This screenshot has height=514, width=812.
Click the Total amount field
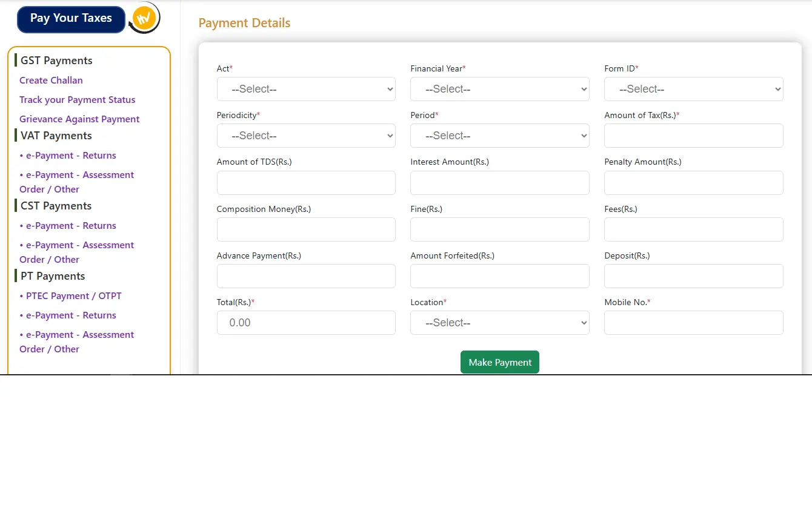305,323
